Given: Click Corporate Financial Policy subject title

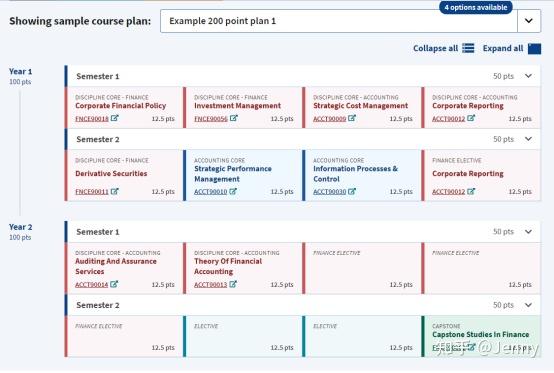Looking at the screenshot, I should point(120,106).
